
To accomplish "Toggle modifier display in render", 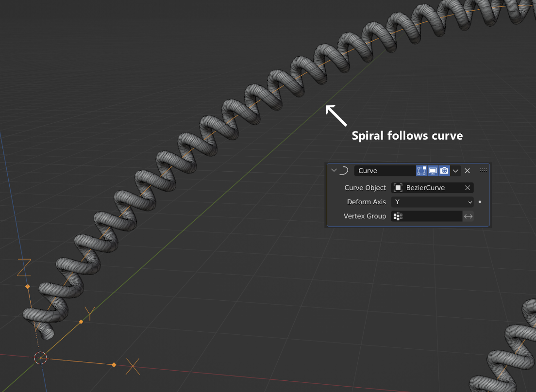I will click(444, 171).
